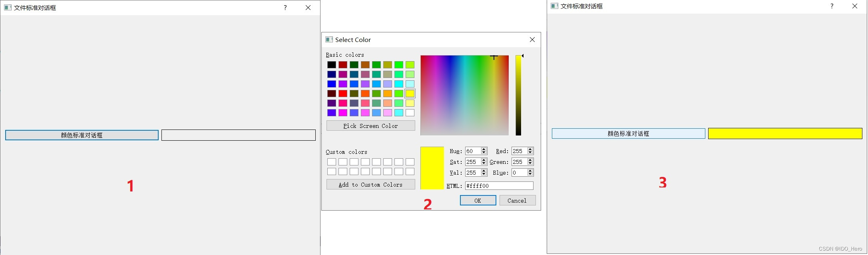Click the Hue value field

pos(473,151)
